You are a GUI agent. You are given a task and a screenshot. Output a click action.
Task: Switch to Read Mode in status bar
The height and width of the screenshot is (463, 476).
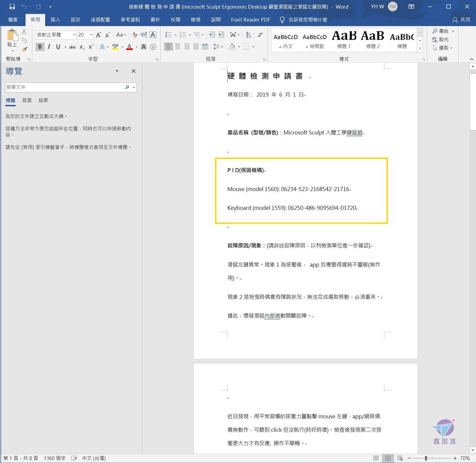tap(376, 458)
